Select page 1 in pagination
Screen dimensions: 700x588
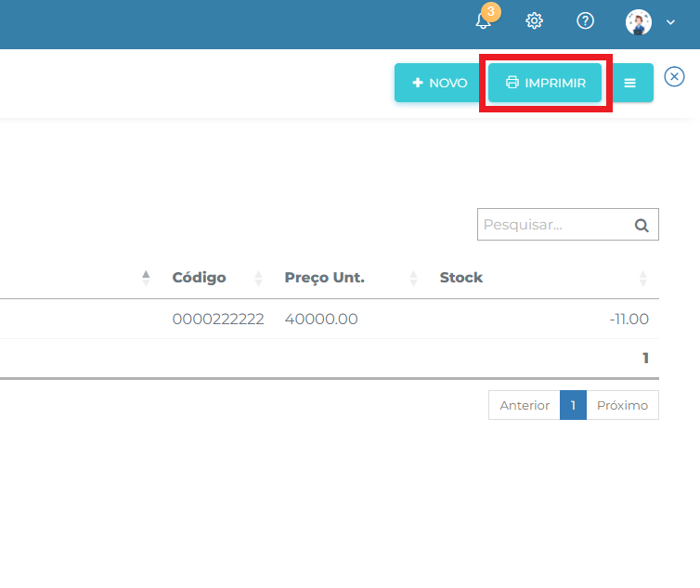click(x=573, y=405)
